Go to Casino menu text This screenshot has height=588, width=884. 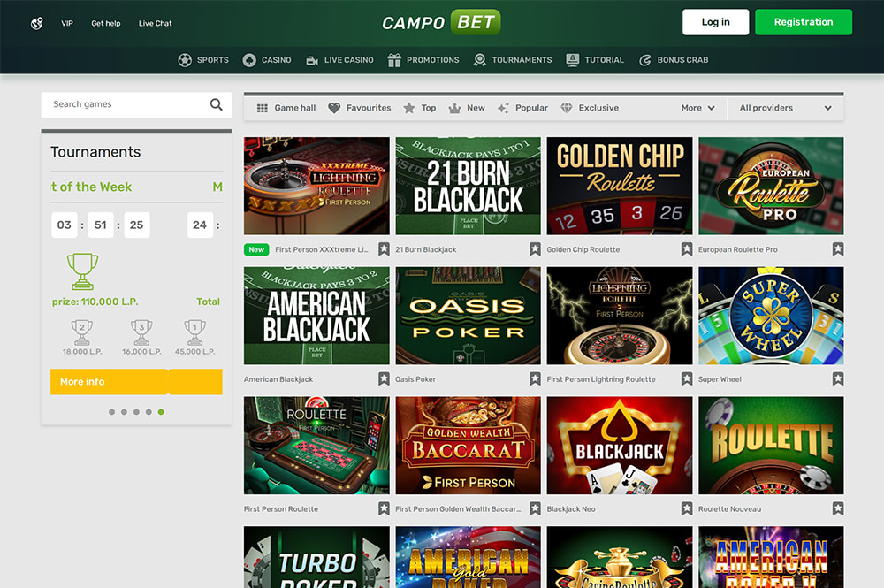pos(276,60)
